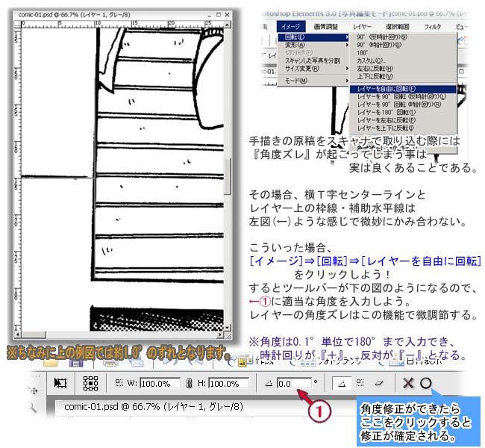Choose 90° (反時計回り) rotation
Screen dimensions: 485x448
click(403, 37)
